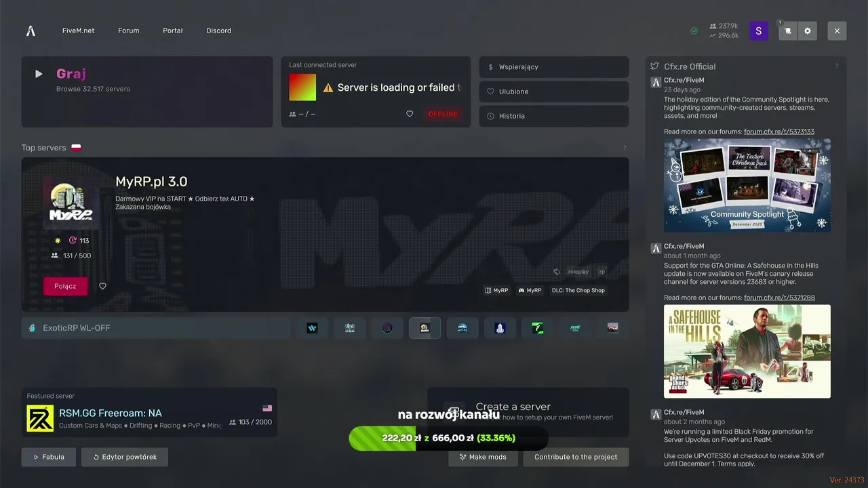This screenshot has width=868, height=488.
Task: Click the US flag on RSM.GG server
Action: pyautogui.click(x=267, y=408)
